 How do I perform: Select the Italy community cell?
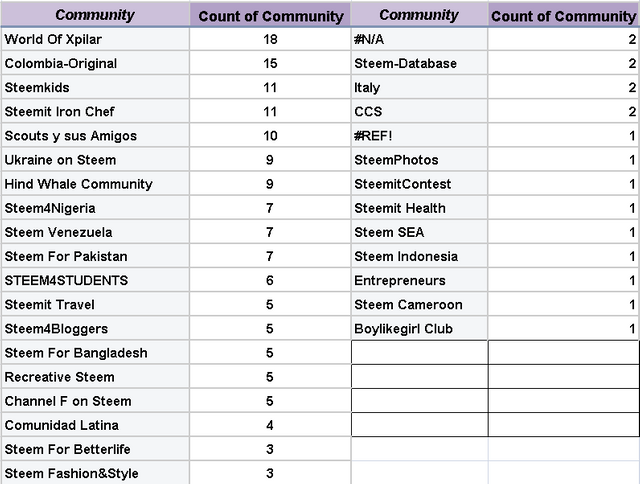click(419, 87)
